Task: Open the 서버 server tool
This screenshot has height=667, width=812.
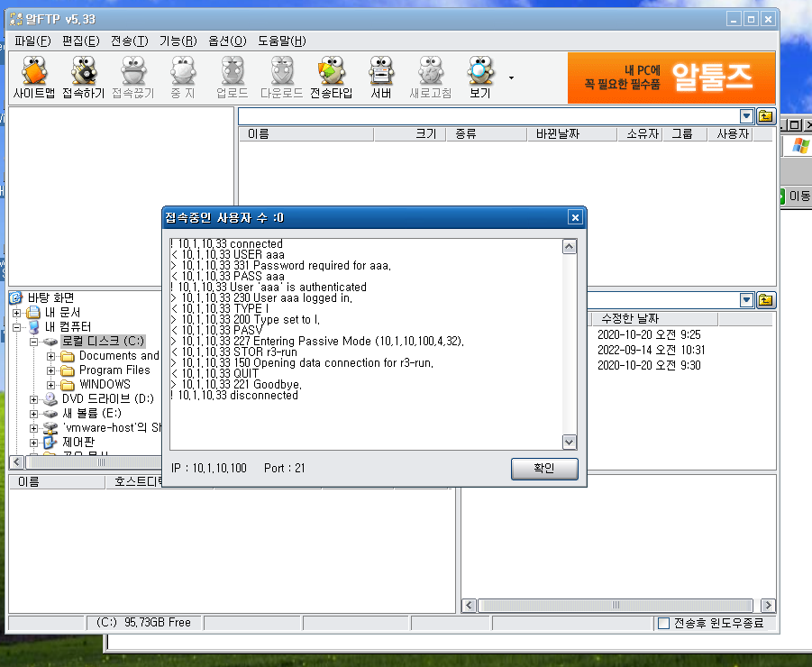Action: pyautogui.click(x=381, y=78)
